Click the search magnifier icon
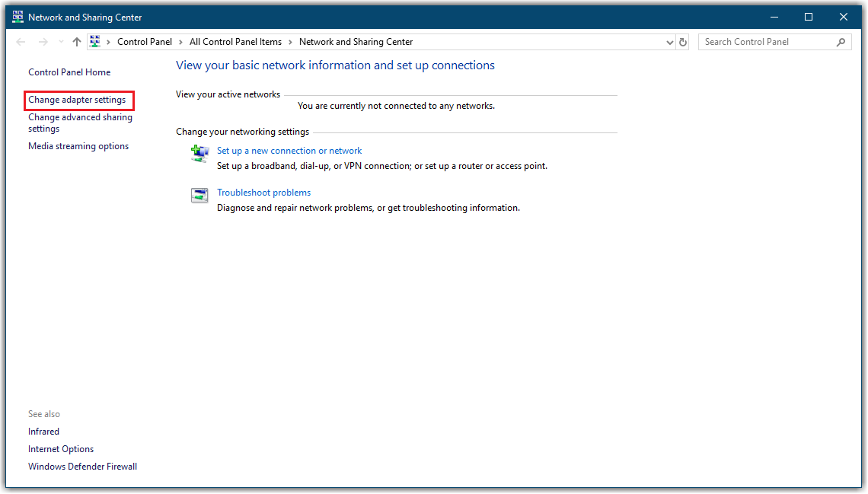 [x=841, y=42]
